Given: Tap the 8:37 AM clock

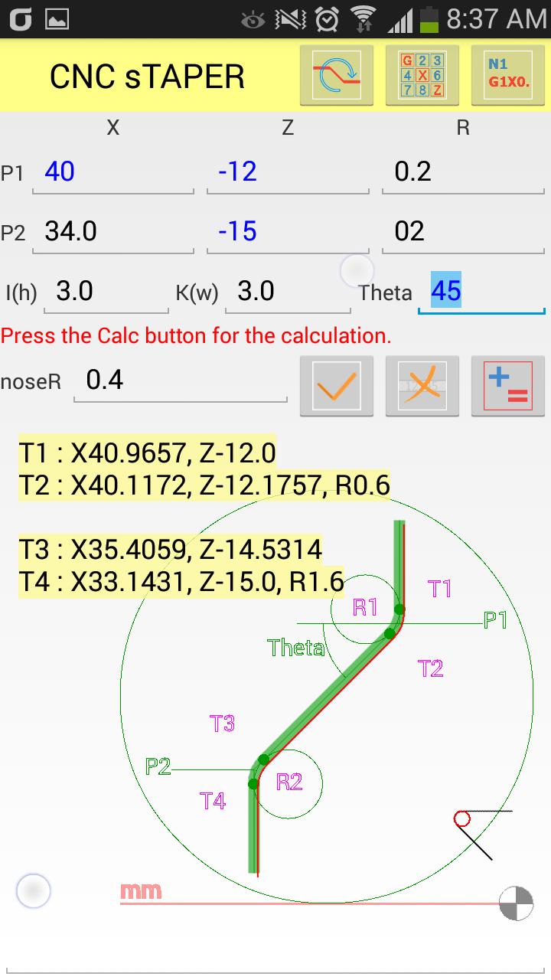Looking at the screenshot, I should [496, 19].
